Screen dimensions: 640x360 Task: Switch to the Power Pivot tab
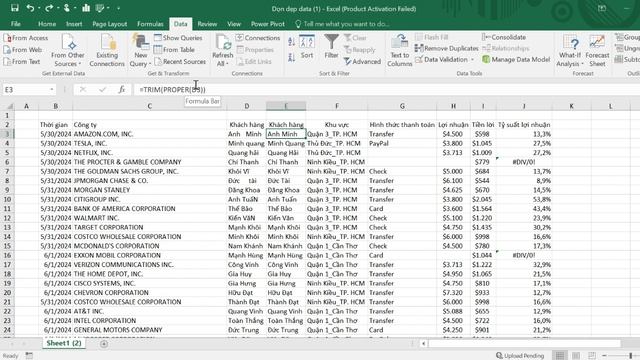pyautogui.click(x=268, y=24)
